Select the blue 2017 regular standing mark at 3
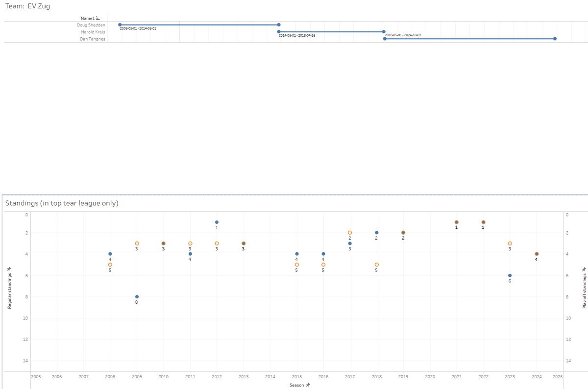The height and width of the screenshot is (389, 588). (350, 243)
